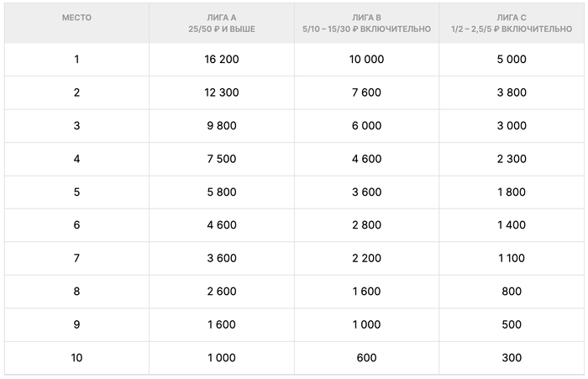Click the 2 600 cell in Лига A
Viewport: 588px width, 379px height.
tap(222, 292)
